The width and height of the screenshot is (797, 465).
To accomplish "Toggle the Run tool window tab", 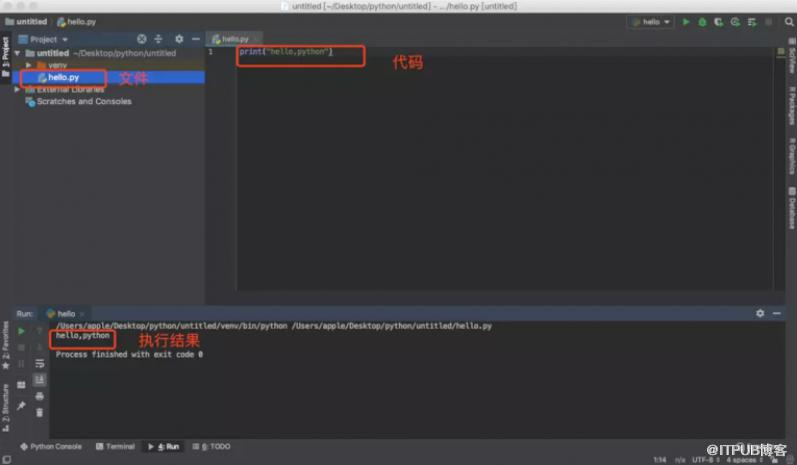I will (x=164, y=446).
